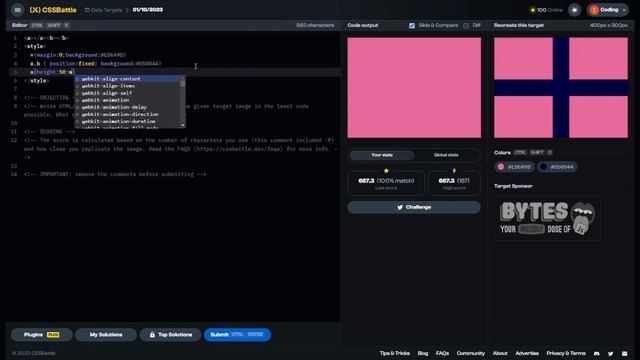Open the Daily Targets breadcrumb
Viewport: 640px width, 360px height.
click(103, 10)
